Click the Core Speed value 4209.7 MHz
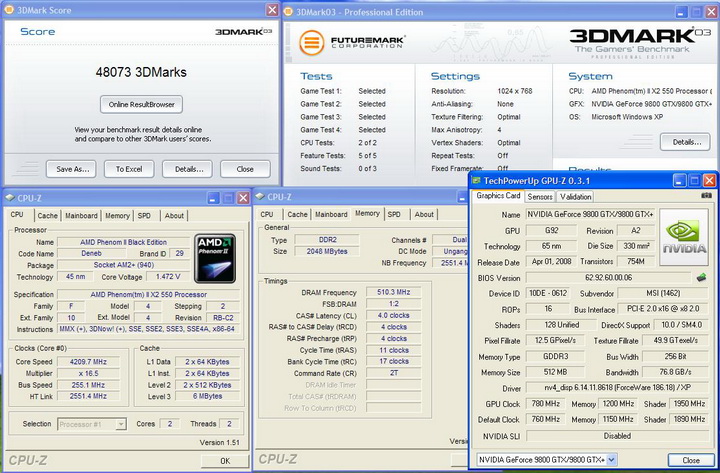The width and height of the screenshot is (720, 473). pos(88,361)
